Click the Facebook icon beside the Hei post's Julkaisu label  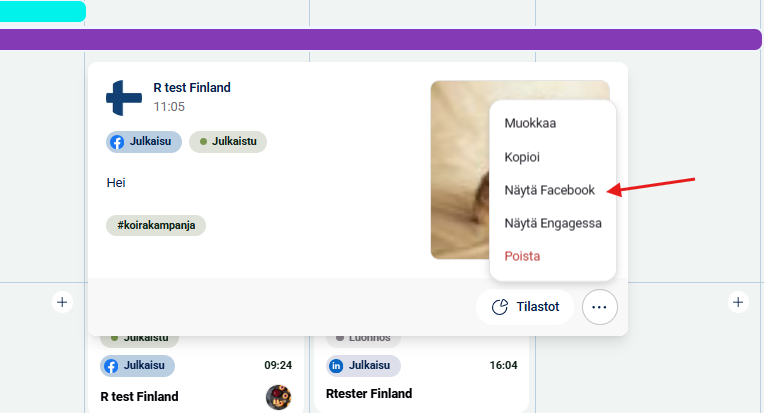point(117,142)
